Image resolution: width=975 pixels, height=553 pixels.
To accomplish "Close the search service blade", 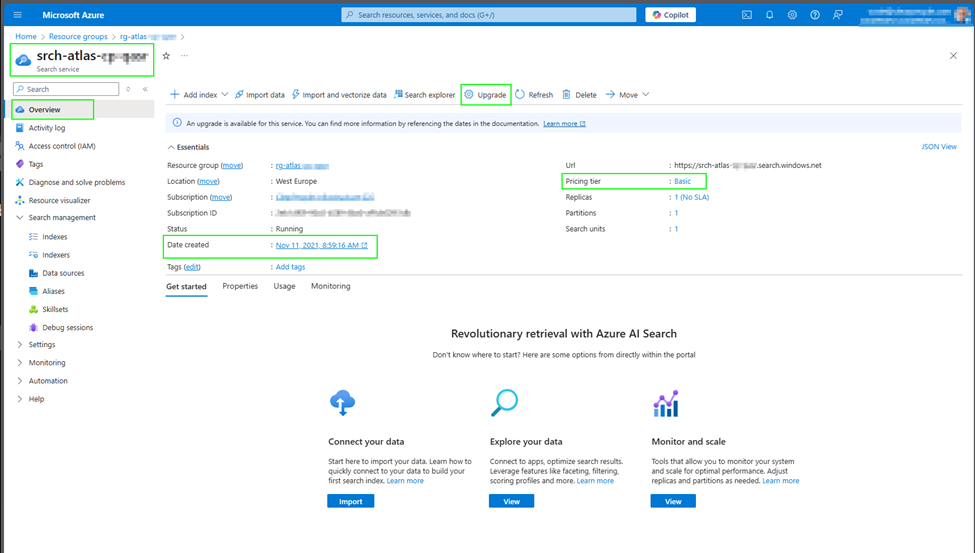I will 953,56.
